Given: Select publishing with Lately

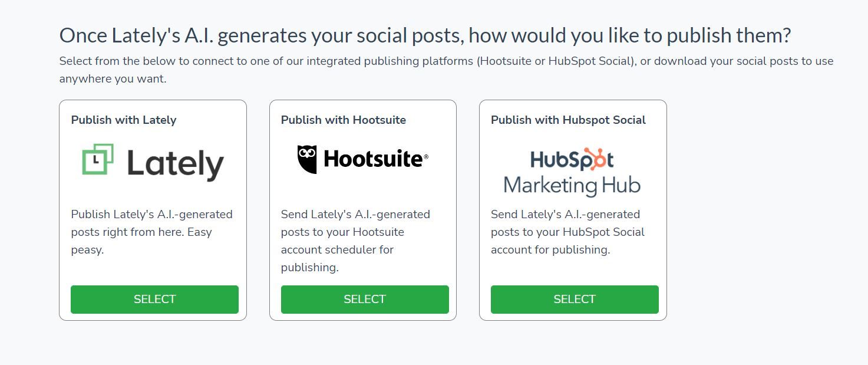Looking at the screenshot, I should tap(154, 299).
